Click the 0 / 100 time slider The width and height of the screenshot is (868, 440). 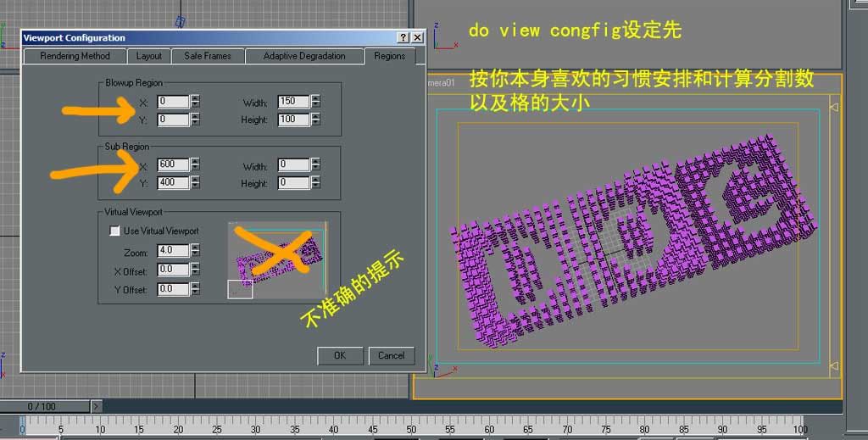pos(42,407)
